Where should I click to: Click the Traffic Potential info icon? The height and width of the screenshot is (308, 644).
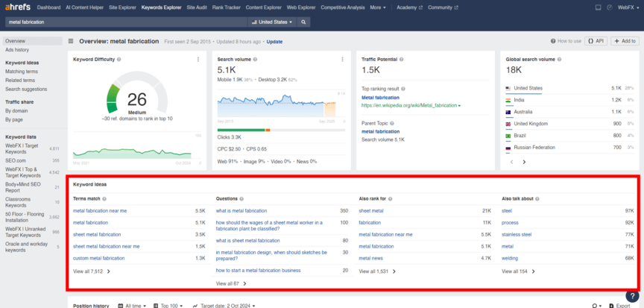(x=401, y=60)
